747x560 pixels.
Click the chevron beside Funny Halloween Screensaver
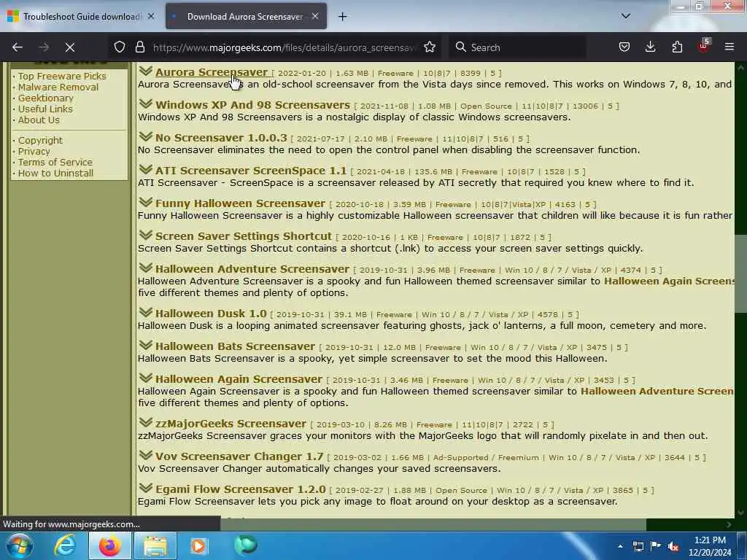click(x=146, y=203)
